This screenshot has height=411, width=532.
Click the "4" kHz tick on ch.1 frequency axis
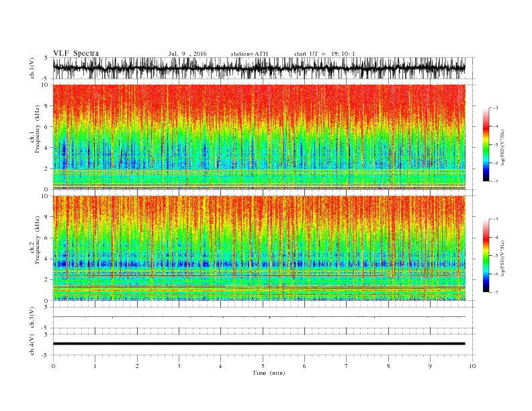pos(47,148)
